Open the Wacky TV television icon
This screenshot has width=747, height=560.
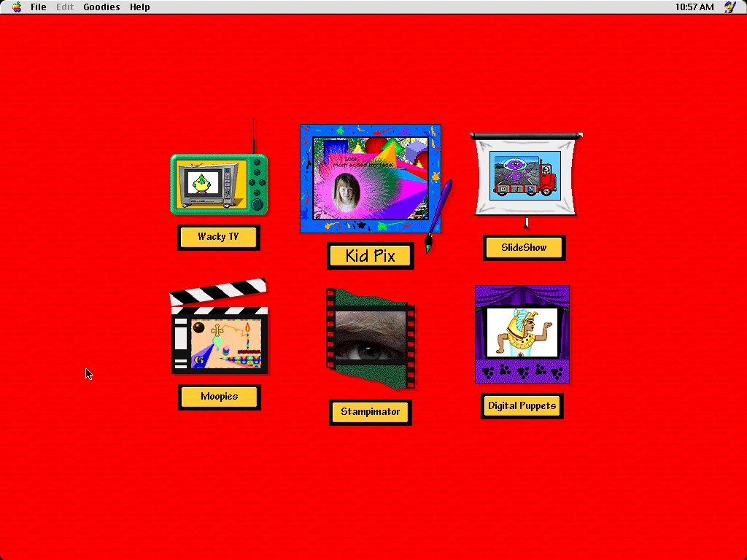click(219, 184)
